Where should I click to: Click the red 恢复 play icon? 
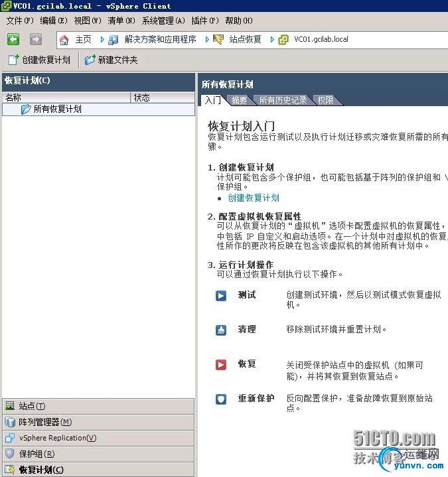(221, 365)
